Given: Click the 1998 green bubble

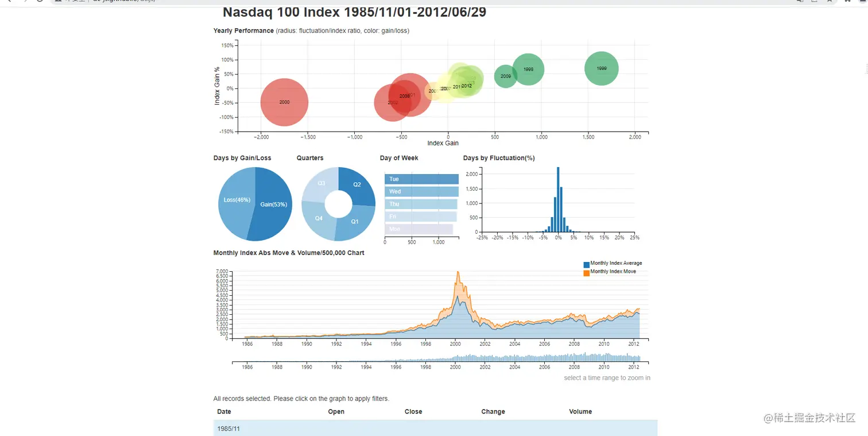Looking at the screenshot, I should [x=528, y=70].
